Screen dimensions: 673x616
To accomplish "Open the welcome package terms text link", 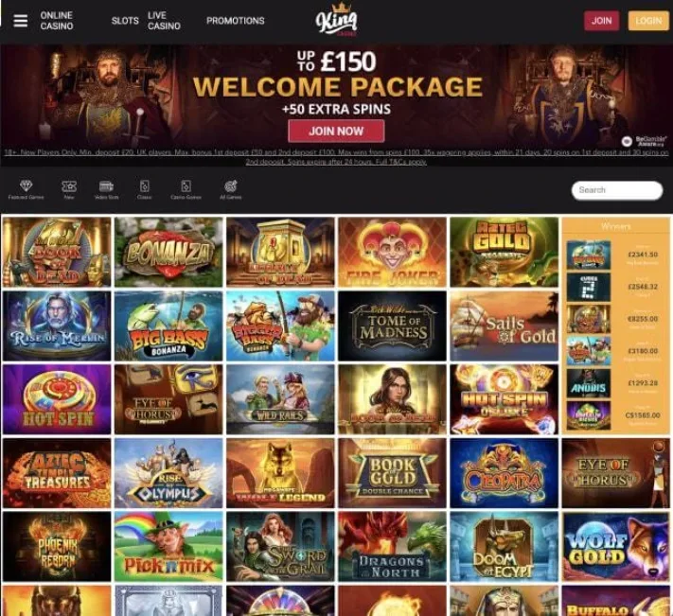I will (337, 157).
